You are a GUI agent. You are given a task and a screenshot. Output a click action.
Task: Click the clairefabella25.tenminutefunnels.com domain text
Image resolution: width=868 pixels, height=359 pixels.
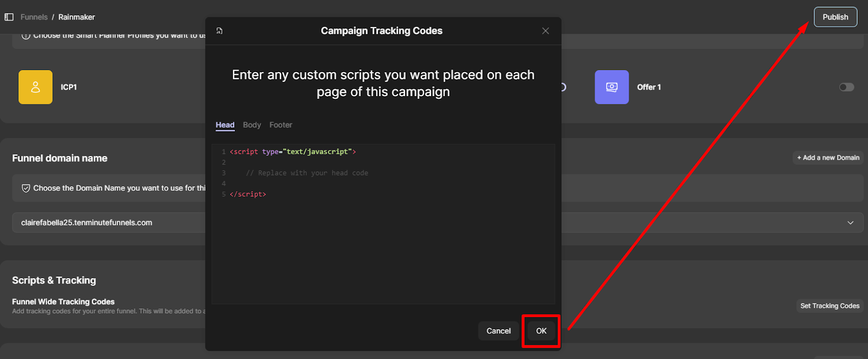(87, 223)
